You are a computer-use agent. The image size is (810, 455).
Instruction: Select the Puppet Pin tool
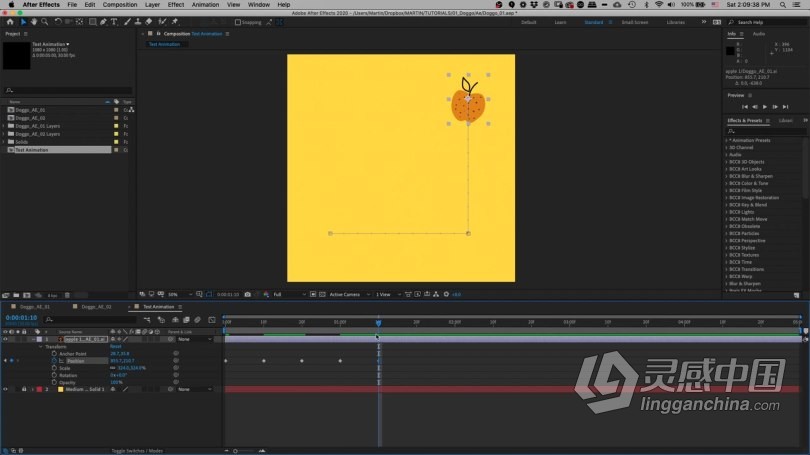point(175,22)
